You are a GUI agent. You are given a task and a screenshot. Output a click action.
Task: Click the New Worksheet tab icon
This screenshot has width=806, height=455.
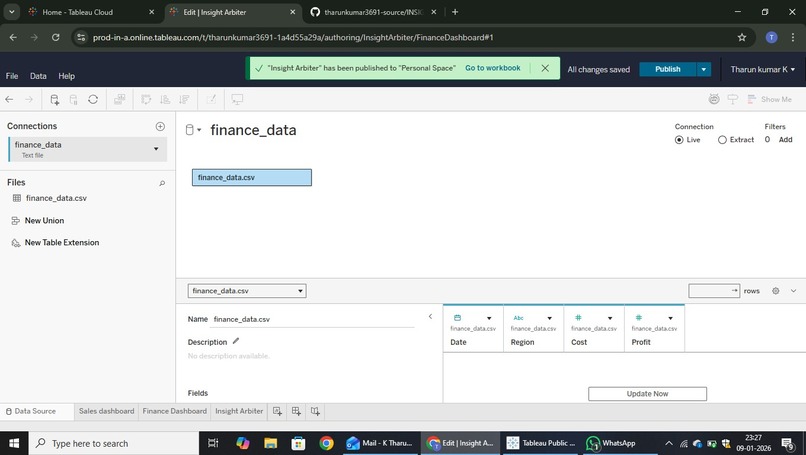pyautogui.click(x=277, y=411)
